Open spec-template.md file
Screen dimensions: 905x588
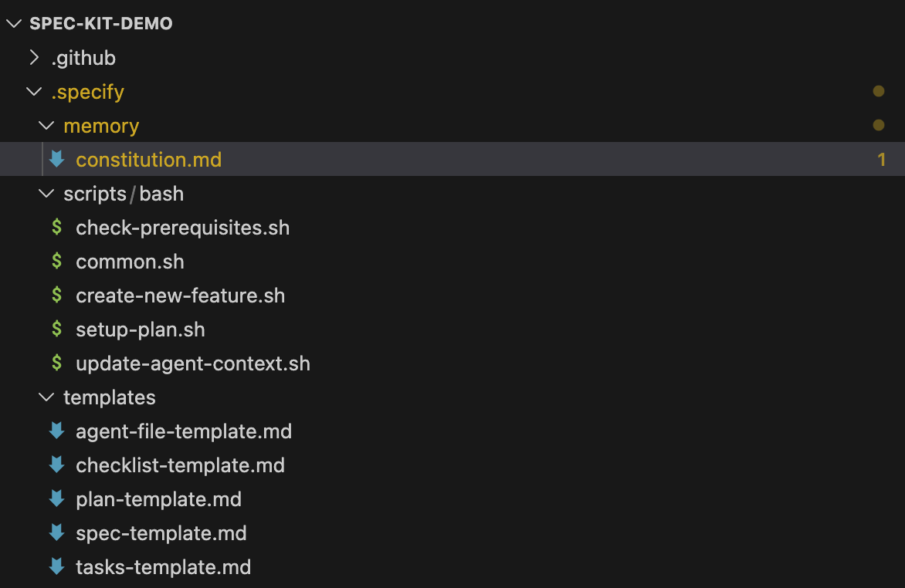click(x=161, y=533)
